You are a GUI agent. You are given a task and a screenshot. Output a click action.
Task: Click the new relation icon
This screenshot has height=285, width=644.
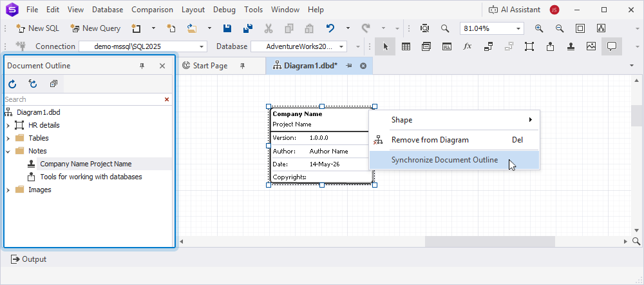[x=488, y=46]
